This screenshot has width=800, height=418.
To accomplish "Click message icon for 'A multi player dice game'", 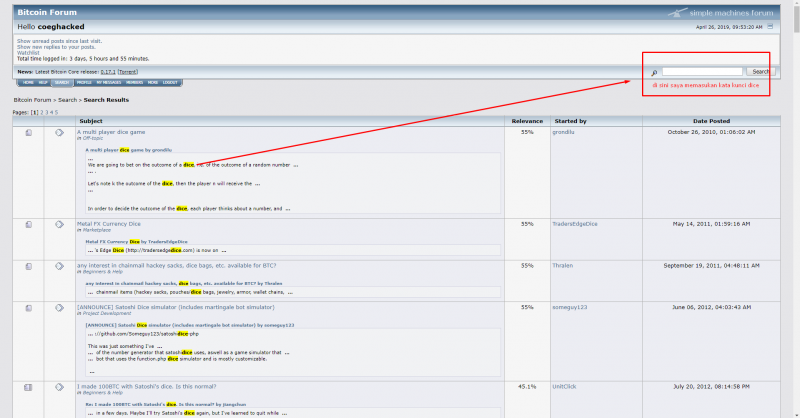I will click(x=60, y=133).
